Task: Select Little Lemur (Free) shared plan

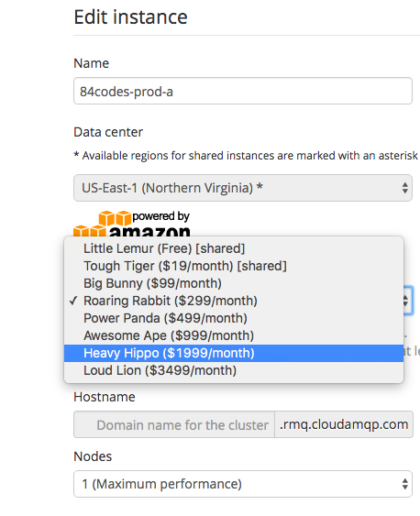Action: (234, 248)
